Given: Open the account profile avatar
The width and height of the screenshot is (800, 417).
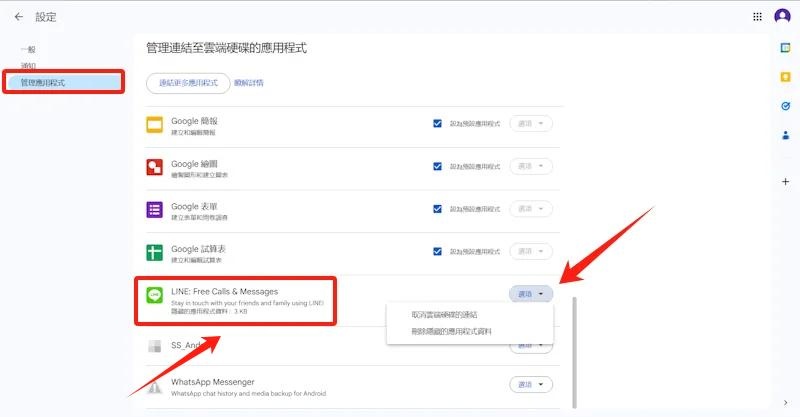Looking at the screenshot, I should [x=782, y=17].
